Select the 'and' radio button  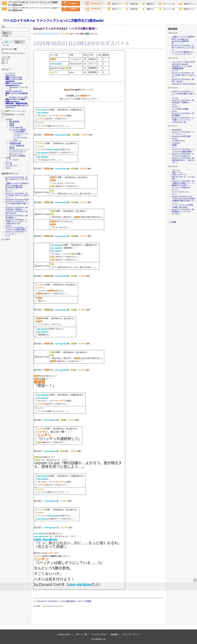pos(6,42)
